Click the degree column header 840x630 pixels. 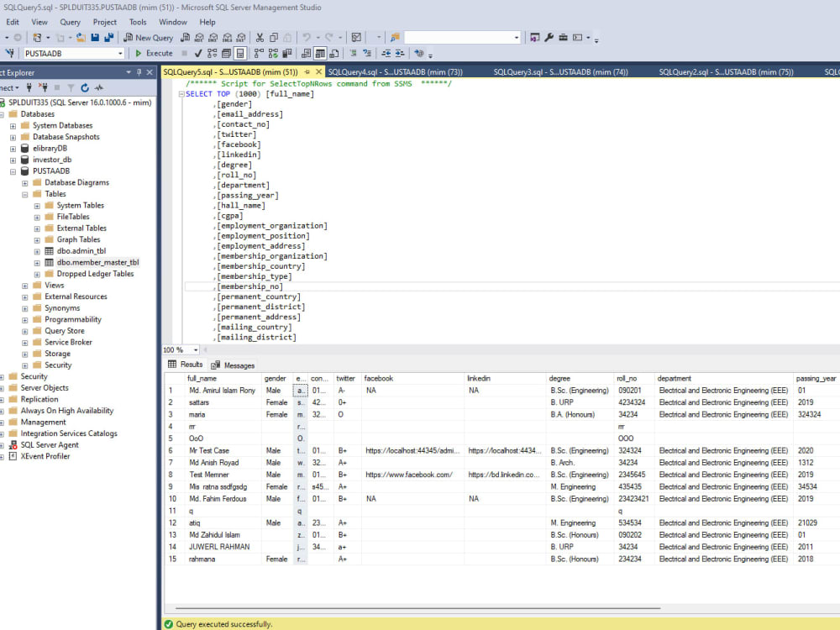click(x=580, y=378)
